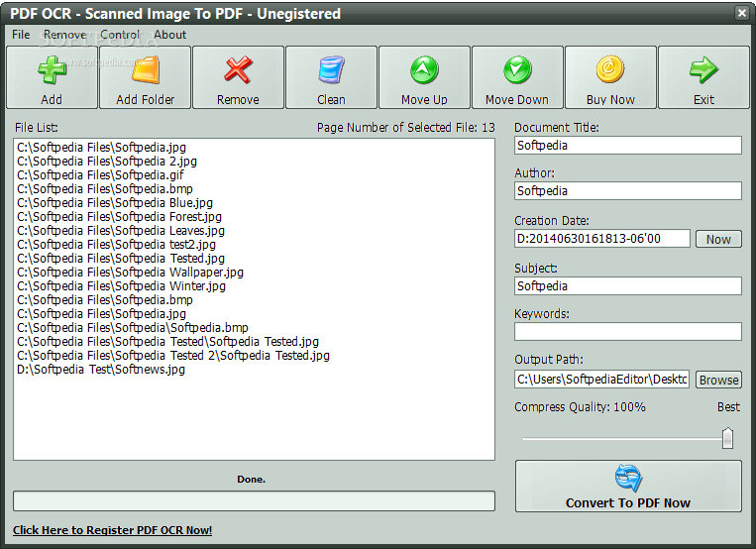756x549 pixels.
Task: Click the red X Remove icon
Action: (238, 70)
